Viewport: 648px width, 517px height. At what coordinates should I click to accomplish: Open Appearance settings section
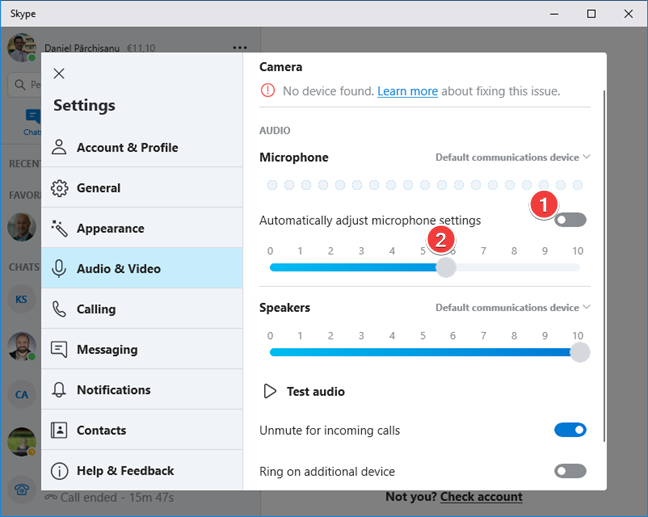tap(142, 228)
